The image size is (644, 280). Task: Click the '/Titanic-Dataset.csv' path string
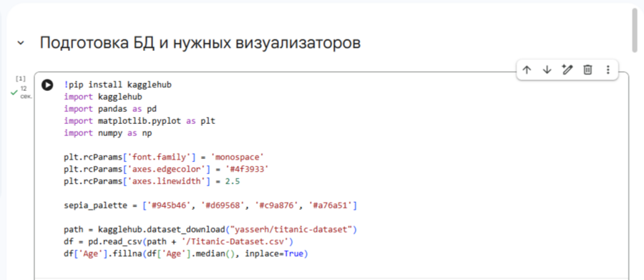[x=235, y=241]
